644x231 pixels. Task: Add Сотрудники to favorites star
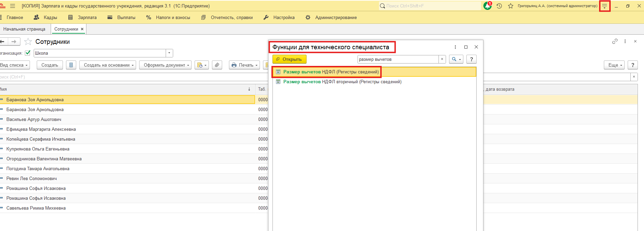tap(28, 41)
